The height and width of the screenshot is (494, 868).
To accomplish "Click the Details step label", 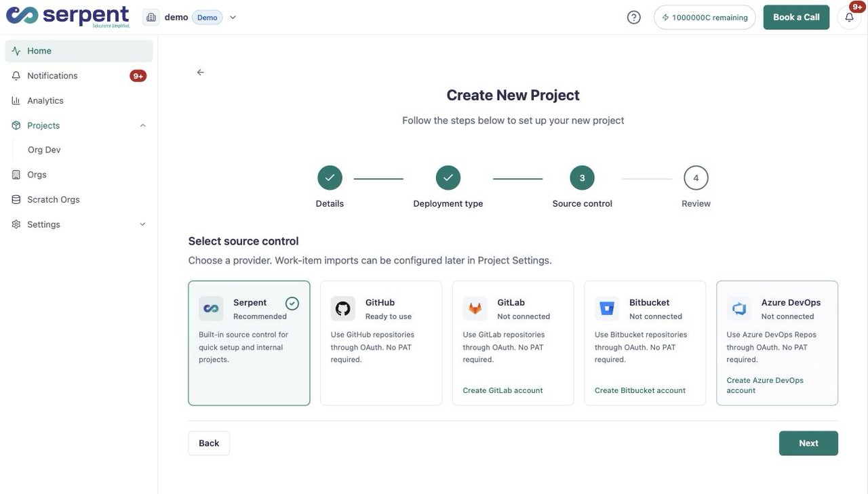I will click(x=330, y=203).
